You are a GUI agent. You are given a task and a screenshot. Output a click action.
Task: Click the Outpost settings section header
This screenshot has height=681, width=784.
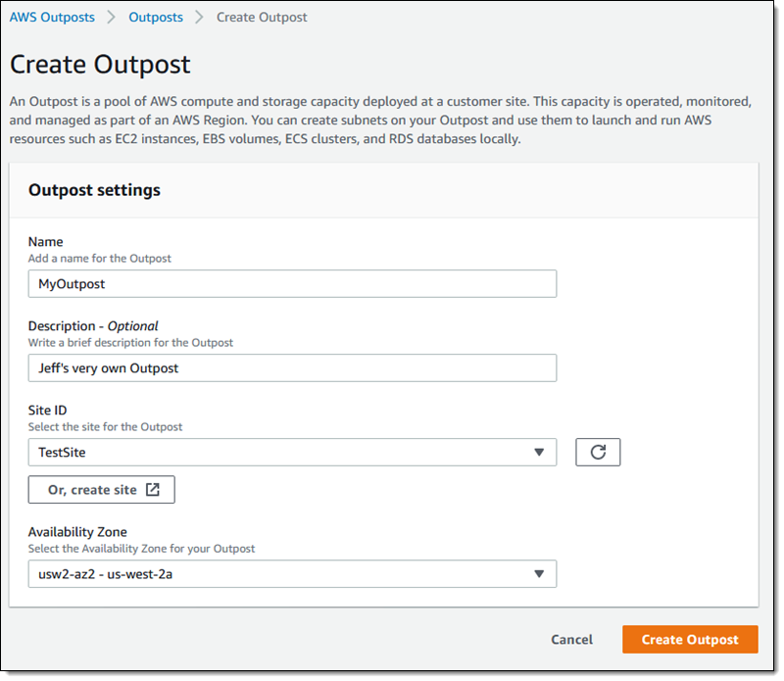point(94,190)
